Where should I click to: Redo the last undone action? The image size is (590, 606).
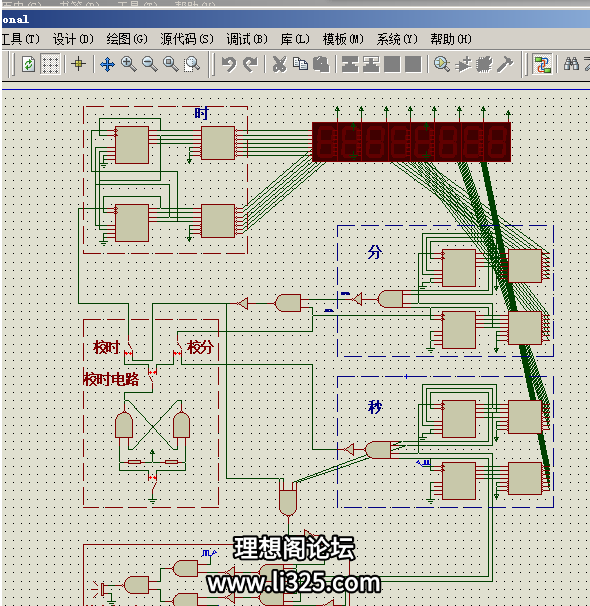(x=250, y=64)
